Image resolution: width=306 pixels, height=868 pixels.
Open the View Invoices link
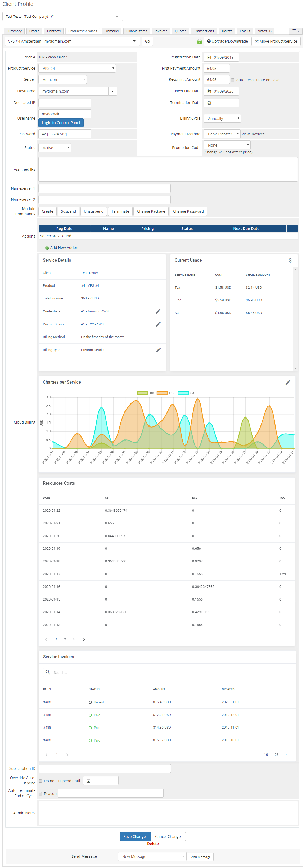click(x=253, y=134)
